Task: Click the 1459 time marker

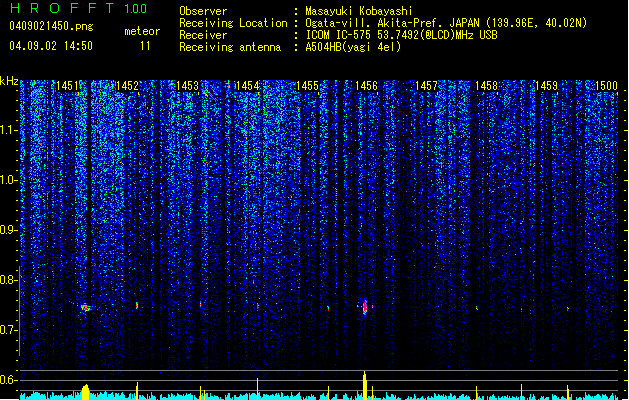Action: [546, 86]
